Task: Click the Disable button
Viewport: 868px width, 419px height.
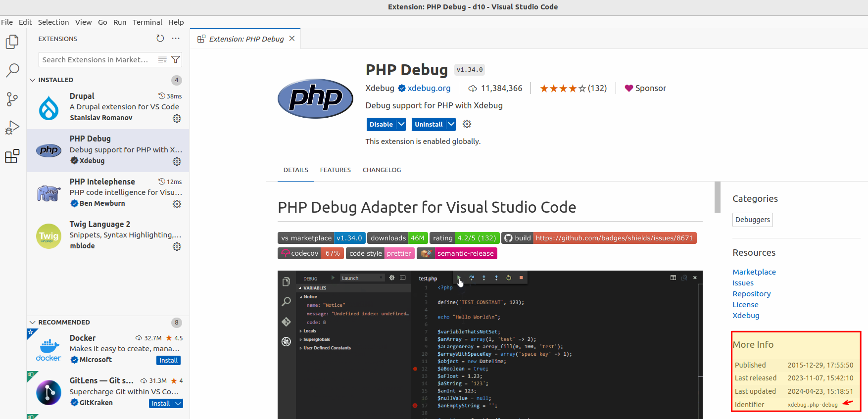Action: coord(381,125)
